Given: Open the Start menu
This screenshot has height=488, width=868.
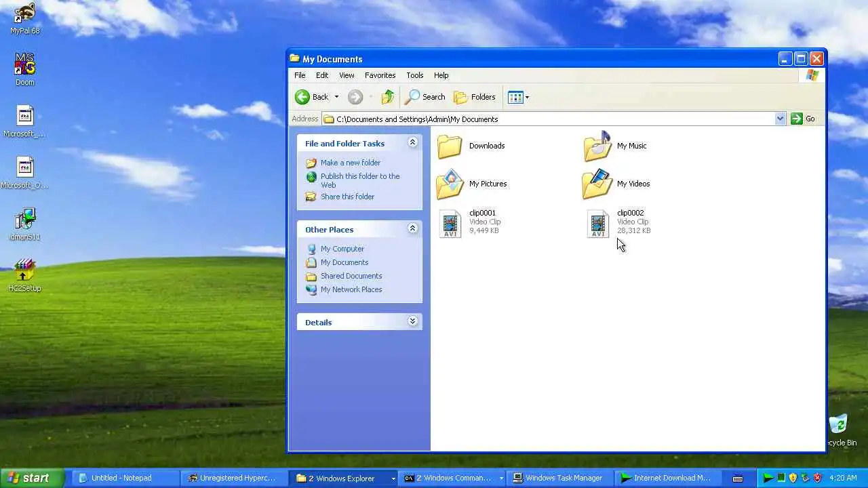Looking at the screenshot, I should (33, 478).
